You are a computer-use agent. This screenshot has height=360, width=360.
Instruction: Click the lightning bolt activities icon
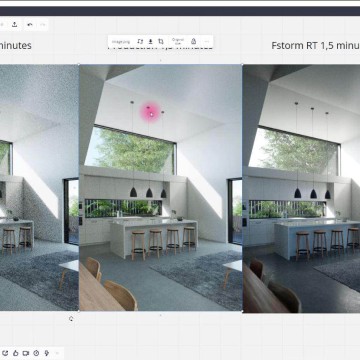47,353
